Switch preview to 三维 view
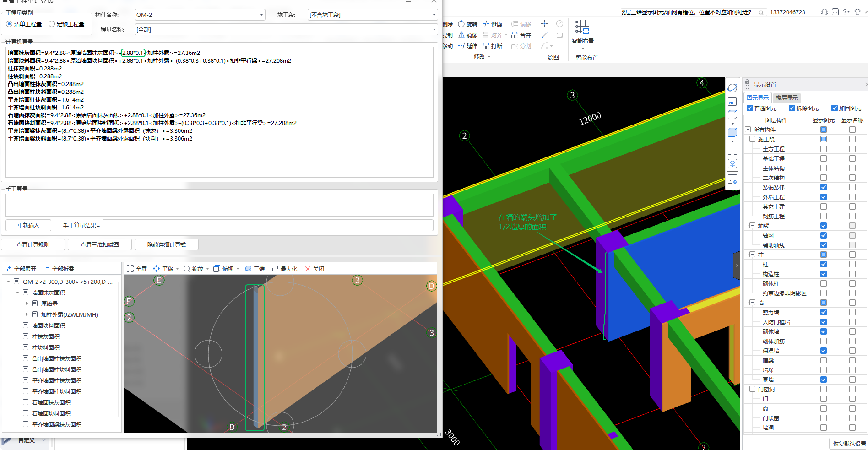This screenshot has height=450, width=868. pos(255,269)
